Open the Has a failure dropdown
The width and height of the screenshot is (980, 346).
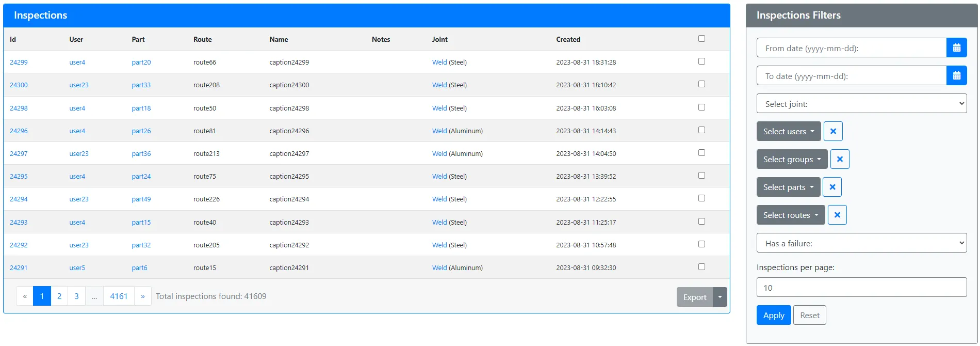[x=861, y=243]
